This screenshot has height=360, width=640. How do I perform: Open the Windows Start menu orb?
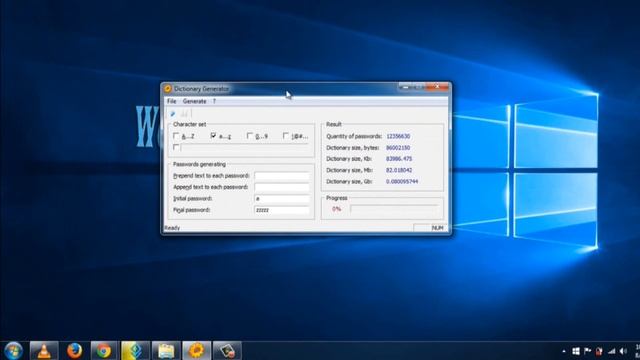[13, 351]
